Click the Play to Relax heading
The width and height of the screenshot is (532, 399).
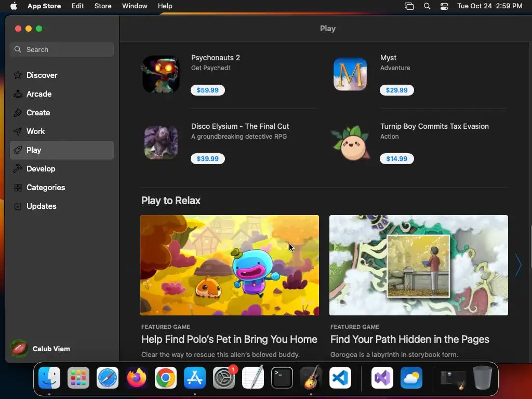click(170, 201)
